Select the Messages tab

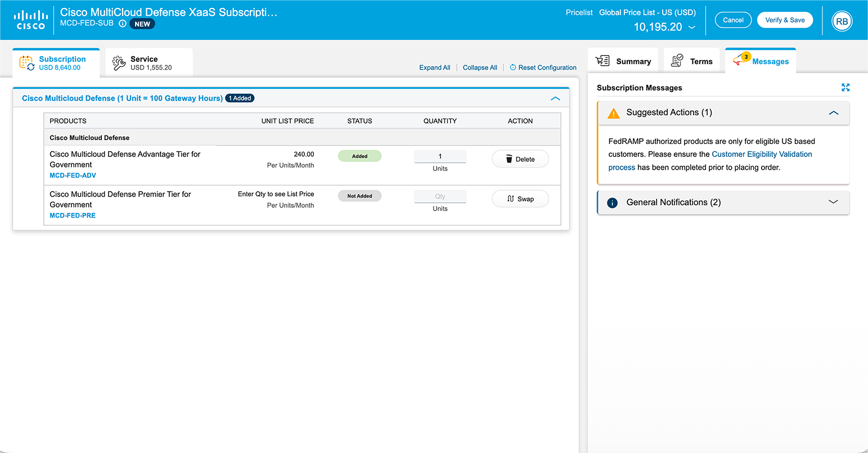tap(761, 61)
